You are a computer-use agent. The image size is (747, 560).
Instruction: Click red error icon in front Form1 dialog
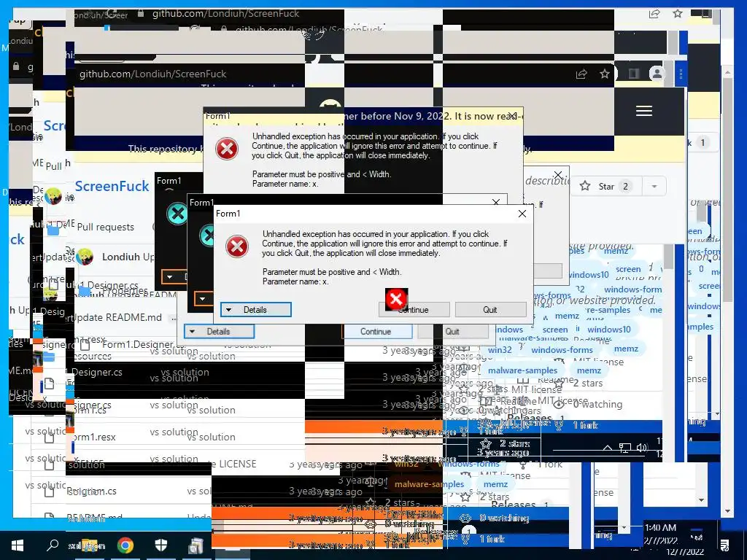pyautogui.click(x=237, y=246)
